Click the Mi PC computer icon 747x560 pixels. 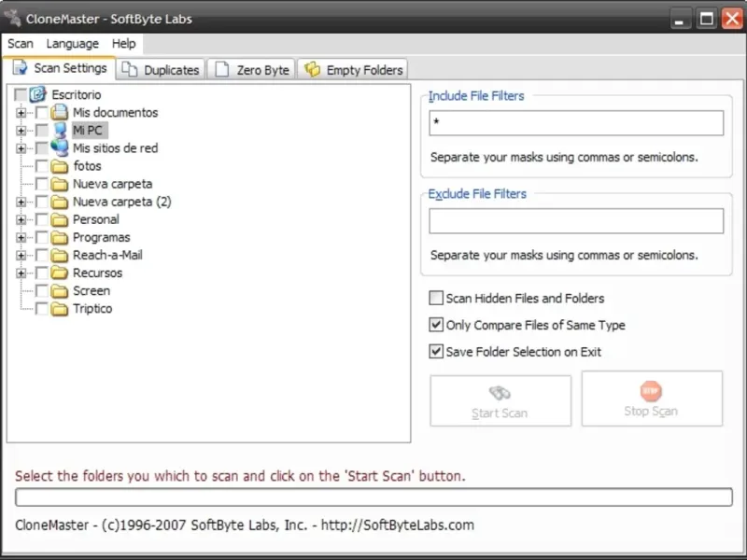pos(60,130)
